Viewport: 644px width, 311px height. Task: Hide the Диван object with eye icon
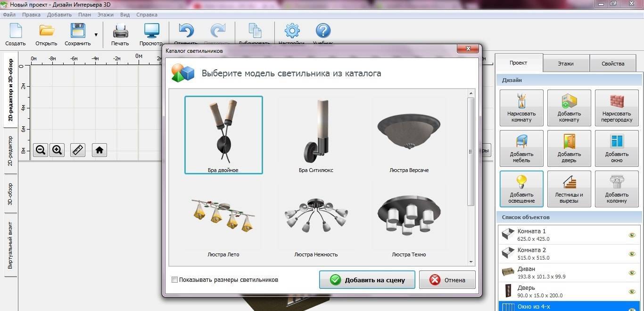click(x=632, y=273)
